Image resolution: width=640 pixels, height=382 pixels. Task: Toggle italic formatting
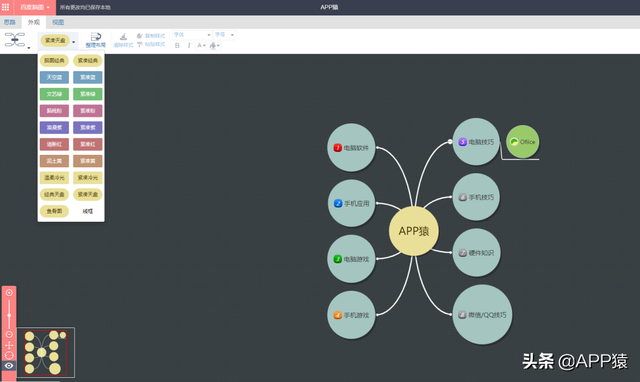pos(189,45)
